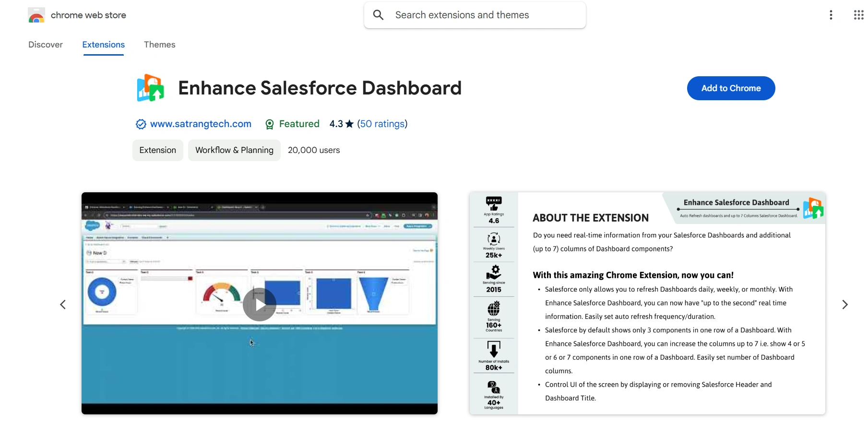Switch to the Themes tab
Image resolution: width=868 pixels, height=423 pixels.
point(160,45)
